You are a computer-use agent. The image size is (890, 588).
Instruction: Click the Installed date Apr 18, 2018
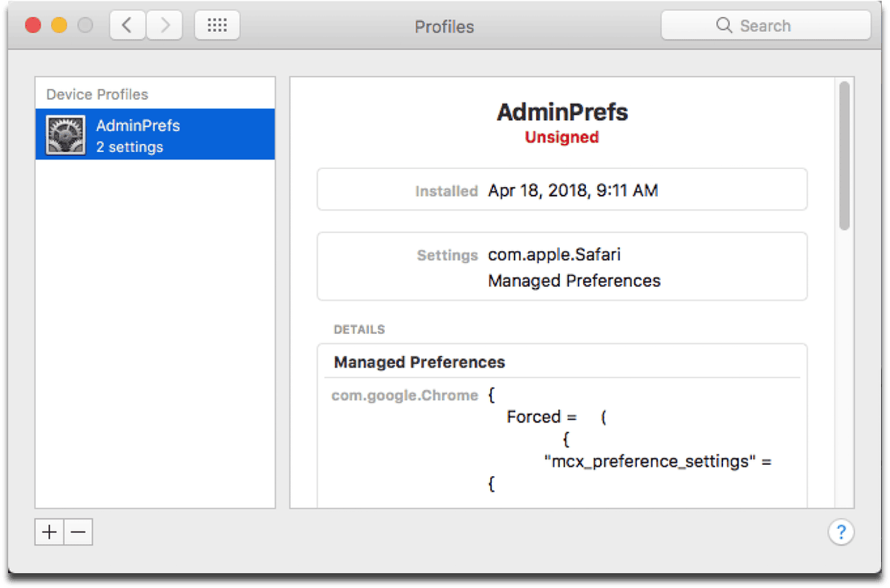click(x=573, y=191)
